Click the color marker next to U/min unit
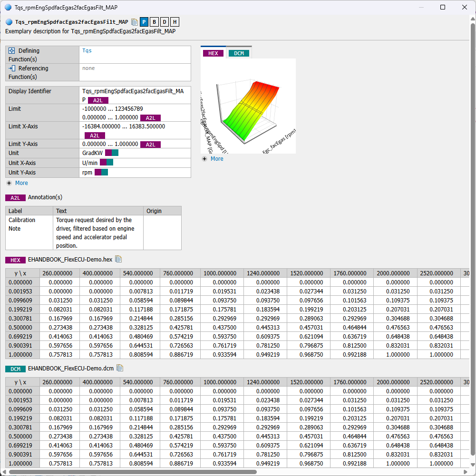 (x=107, y=163)
